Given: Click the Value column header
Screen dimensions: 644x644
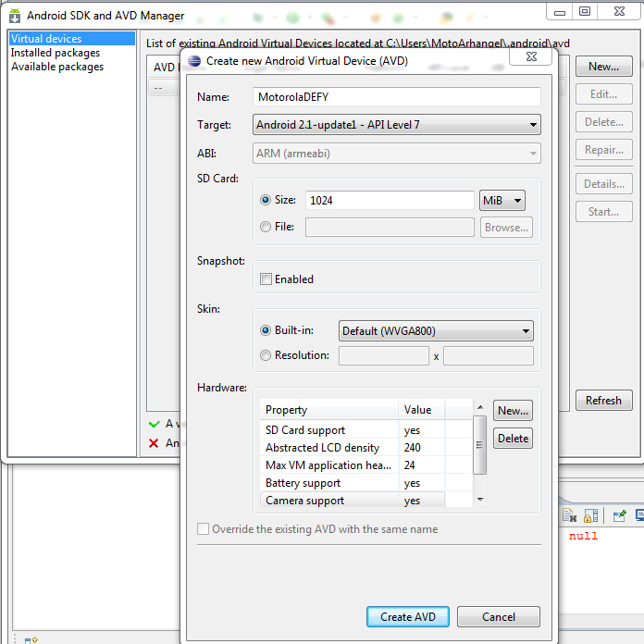Looking at the screenshot, I should tap(421, 410).
